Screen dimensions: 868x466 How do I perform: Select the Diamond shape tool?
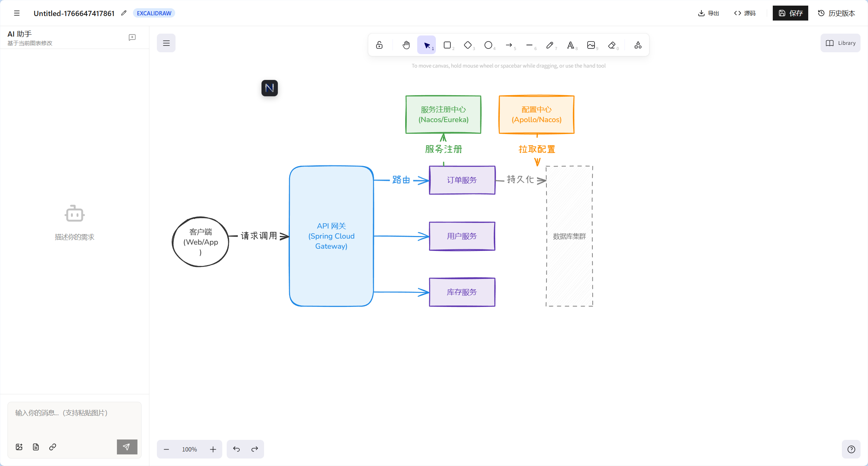point(468,45)
